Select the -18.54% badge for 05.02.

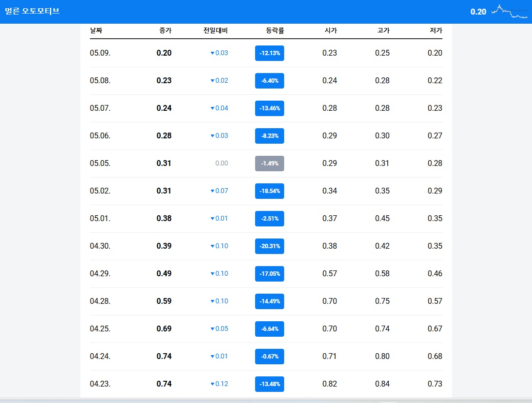click(270, 191)
